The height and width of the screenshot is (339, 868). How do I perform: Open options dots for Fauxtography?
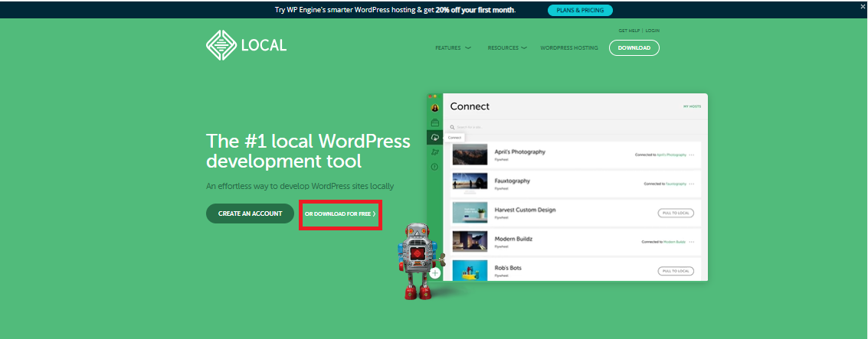(x=691, y=184)
